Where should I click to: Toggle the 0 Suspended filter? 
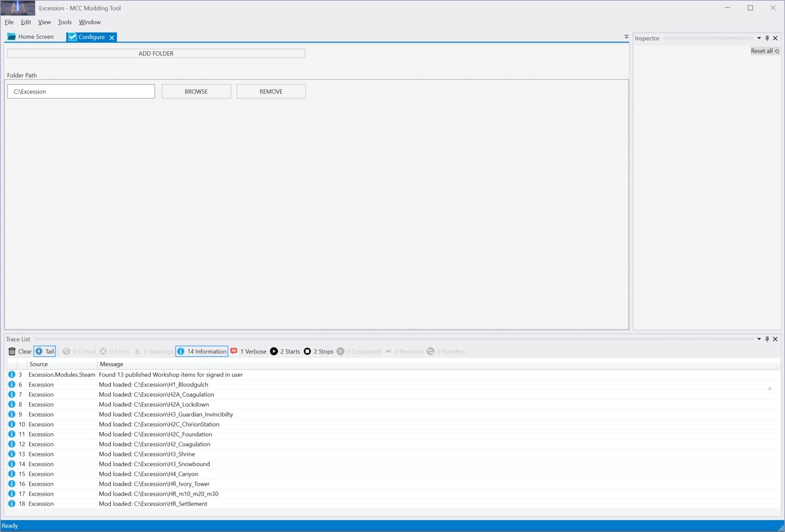(358, 351)
